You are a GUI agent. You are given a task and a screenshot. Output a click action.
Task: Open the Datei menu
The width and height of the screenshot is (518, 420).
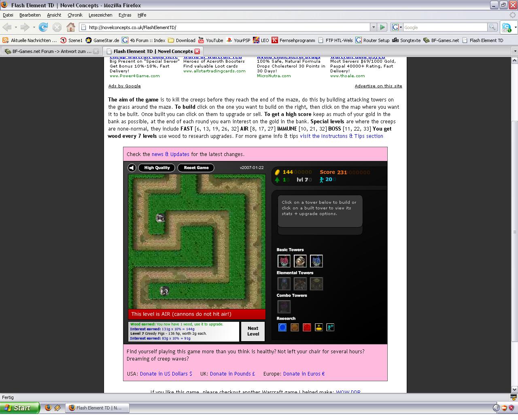pos(8,15)
